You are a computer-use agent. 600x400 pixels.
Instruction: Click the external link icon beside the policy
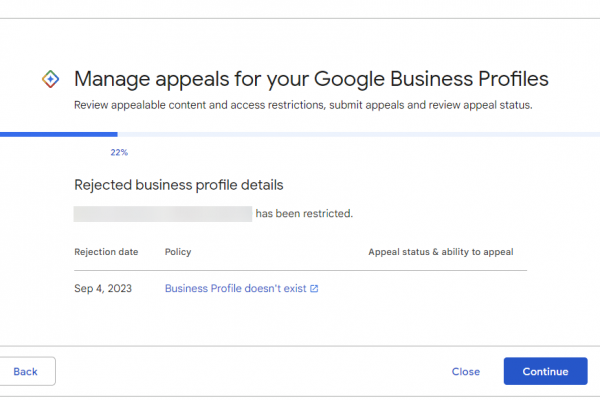(x=314, y=289)
